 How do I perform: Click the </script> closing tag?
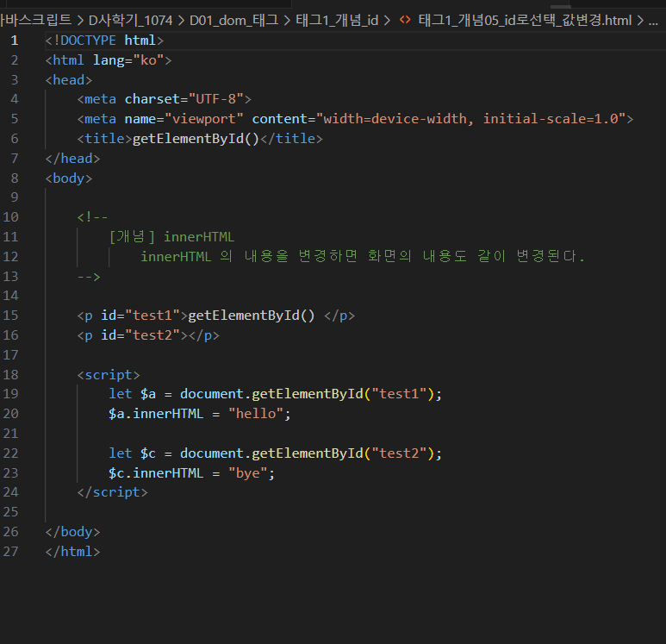113,492
